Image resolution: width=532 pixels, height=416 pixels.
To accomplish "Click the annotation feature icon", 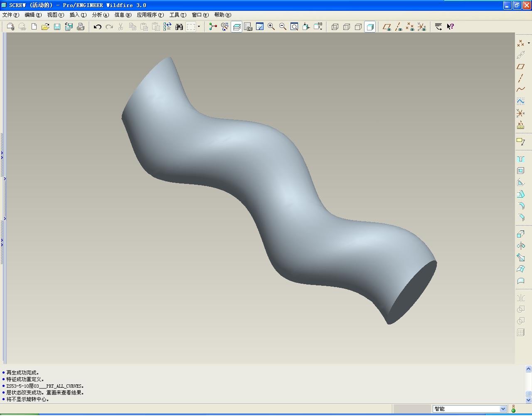I will (x=520, y=141).
